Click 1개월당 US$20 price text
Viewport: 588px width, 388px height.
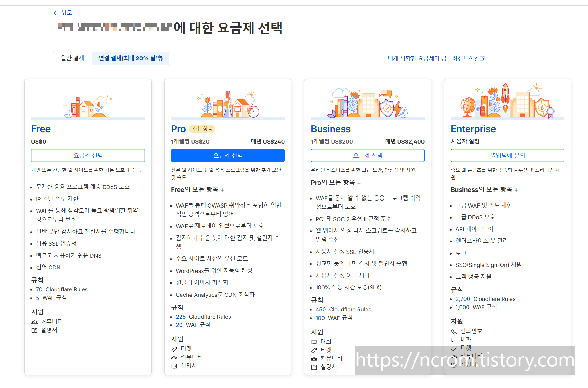point(190,141)
